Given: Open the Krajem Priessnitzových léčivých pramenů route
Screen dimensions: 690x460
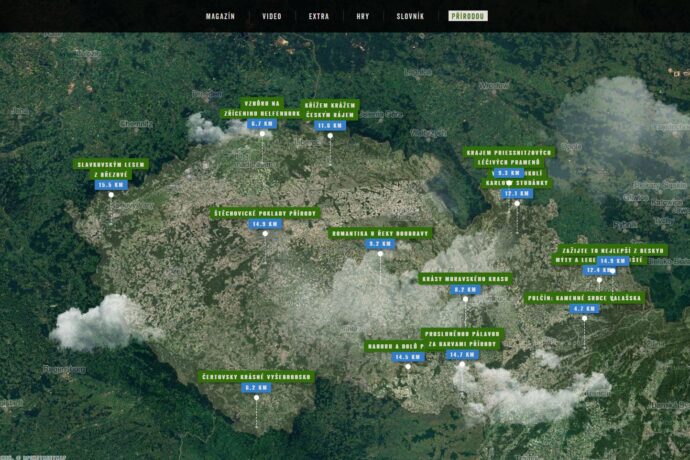Looking at the screenshot, I should coord(509,158).
